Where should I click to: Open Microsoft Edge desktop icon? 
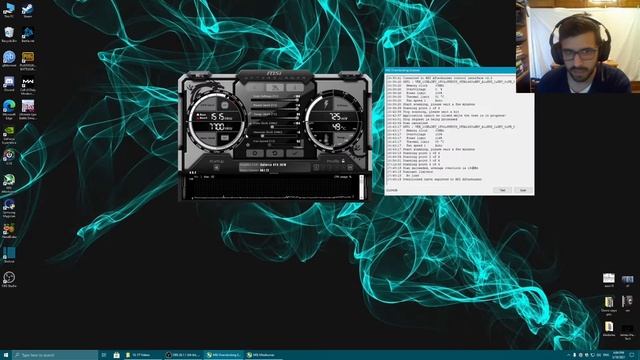[9, 110]
